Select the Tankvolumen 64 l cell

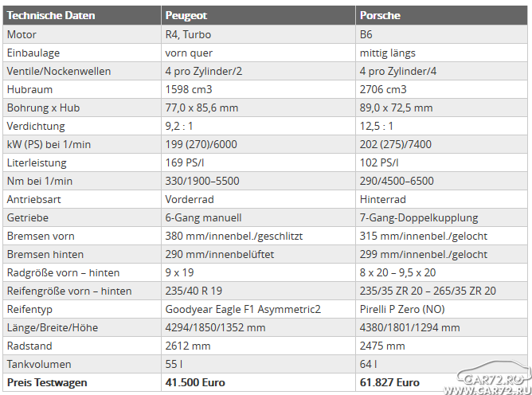pos(442,364)
